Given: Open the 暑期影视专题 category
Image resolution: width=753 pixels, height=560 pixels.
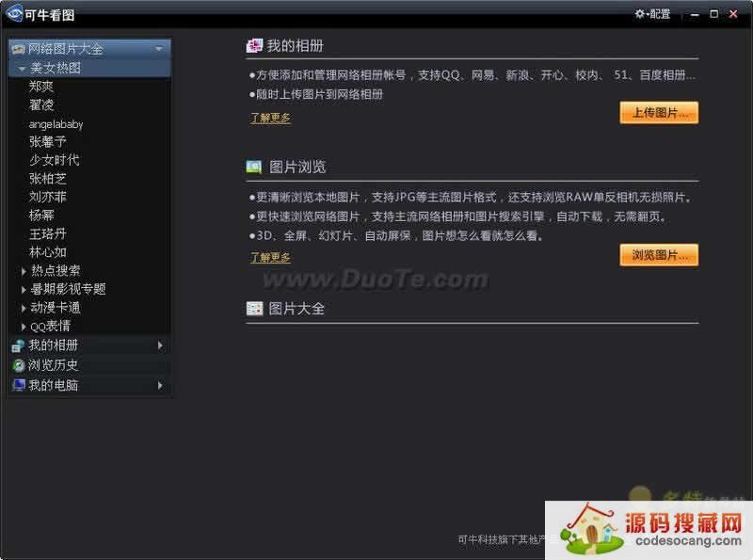Looking at the screenshot, I should pyautogui.click(x=68, y=289).
